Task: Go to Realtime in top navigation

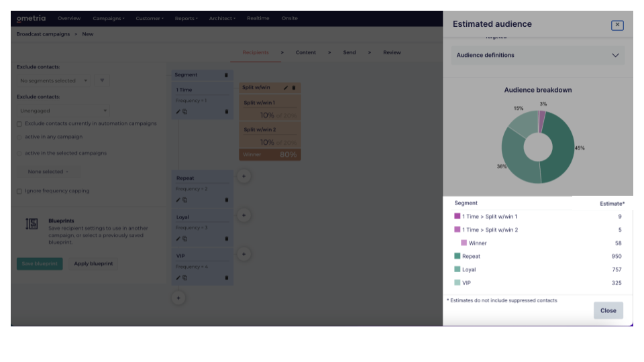Action: (x=258, y=19)
